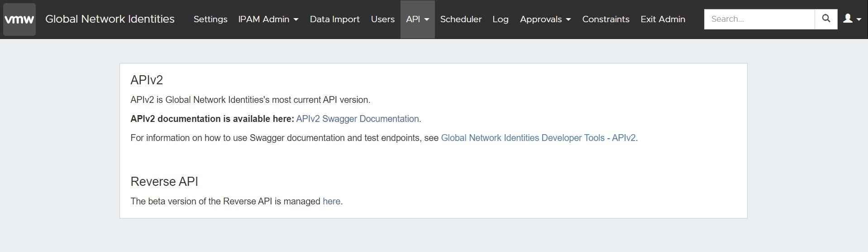Open the Scheduler page
This screenshot has height=252, width=868.
click(461, 19)
